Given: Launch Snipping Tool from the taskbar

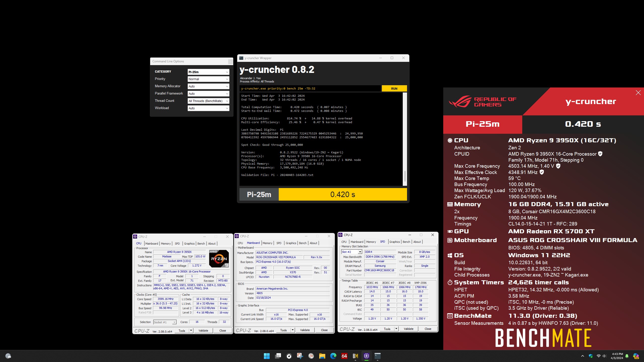Looking at the screenshot, I should (300, 356).
